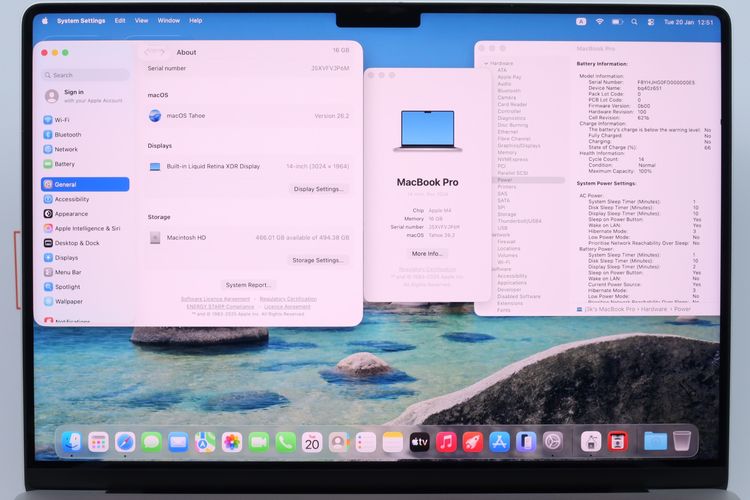Select Audio in System Information sidebar
The width and height of the screenshot is (750, 500).
(504, 84)
